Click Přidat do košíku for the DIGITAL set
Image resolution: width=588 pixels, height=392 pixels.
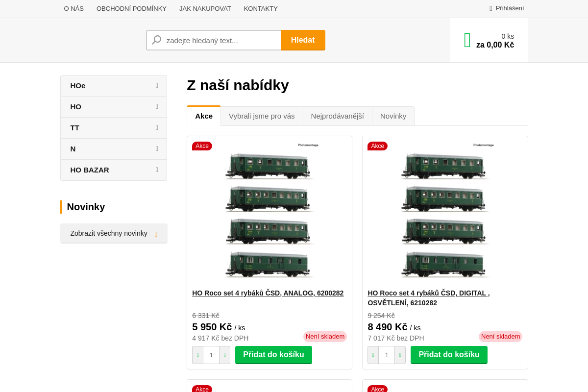(449, 355)
